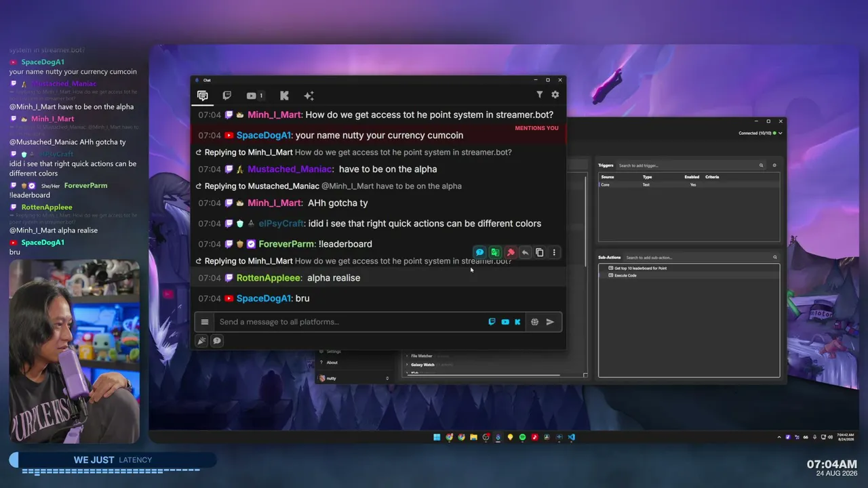868x488 pixels.
Task: Switch to the Kick chat tab
Action: click(x=284, y=96)
